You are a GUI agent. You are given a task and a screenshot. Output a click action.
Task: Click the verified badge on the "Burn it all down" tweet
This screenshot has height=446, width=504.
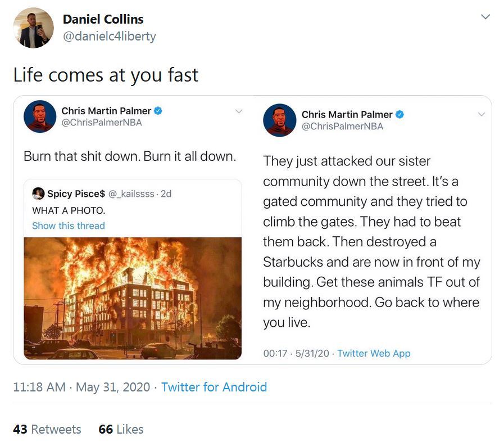[x=158, y=111]
